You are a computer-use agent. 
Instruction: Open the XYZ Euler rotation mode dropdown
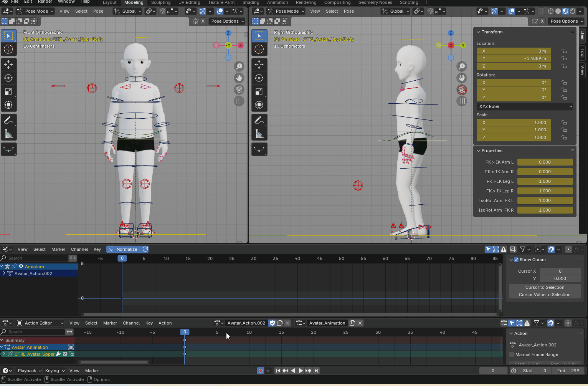[525, 106]
